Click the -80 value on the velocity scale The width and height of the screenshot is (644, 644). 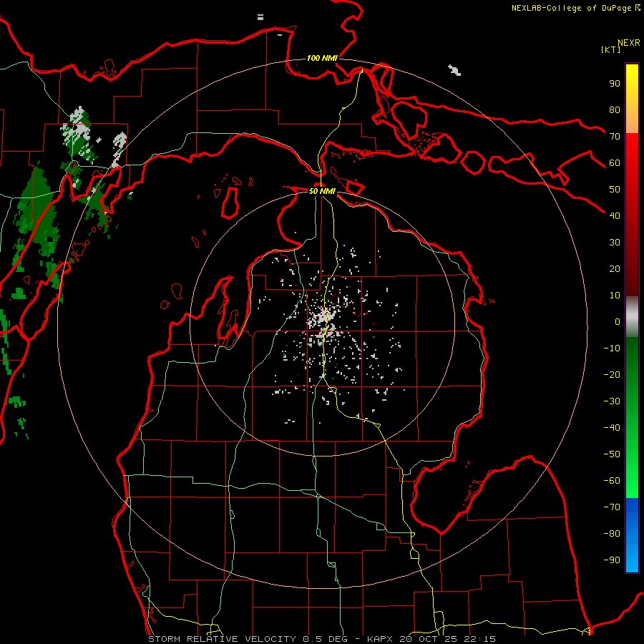612,534
